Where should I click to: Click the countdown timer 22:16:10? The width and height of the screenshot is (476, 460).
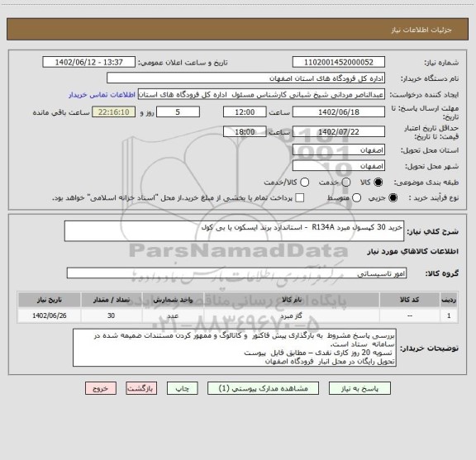coord(114,112)
